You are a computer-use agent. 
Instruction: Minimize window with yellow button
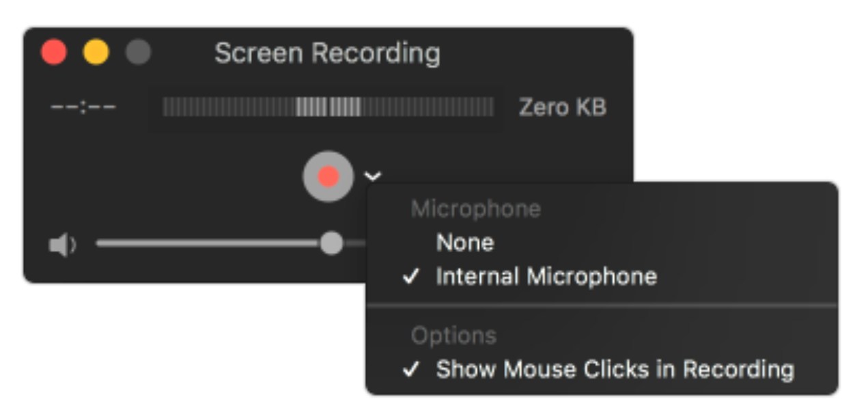96,53
